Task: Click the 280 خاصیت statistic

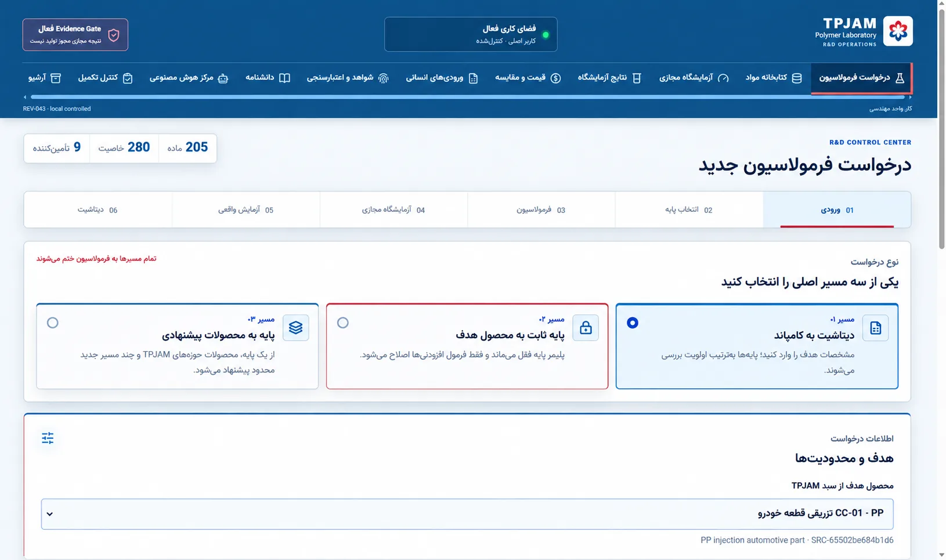Action: click(x=124, y=147)
